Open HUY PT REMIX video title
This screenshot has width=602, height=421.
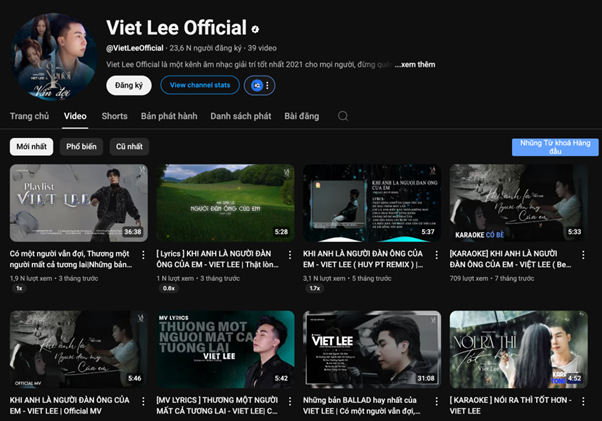(x=363, y=259)
